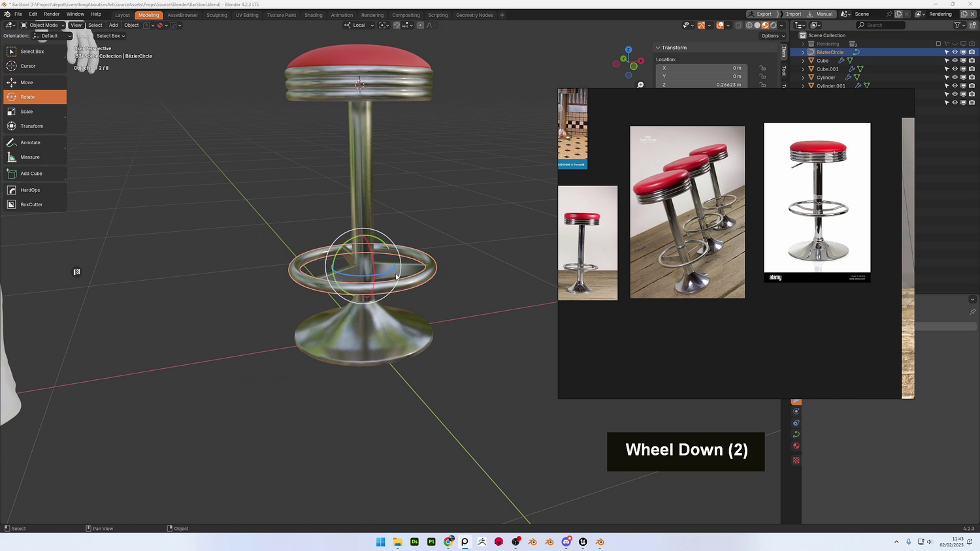Select the Annotate tool
This screenshot has width=980, height=551.
tap(35, 142)
